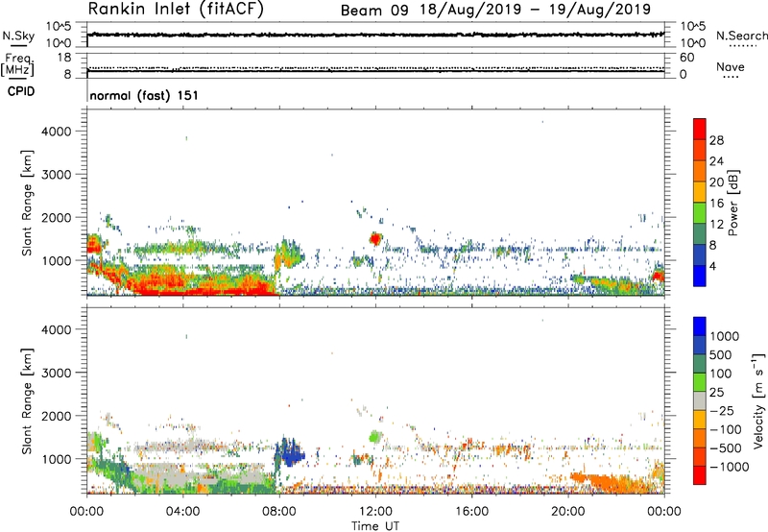The height and width of the screenshot is (532, 768).
Task: Click the 'normal (fast) 151' mode text
Action: coord(144,95)
